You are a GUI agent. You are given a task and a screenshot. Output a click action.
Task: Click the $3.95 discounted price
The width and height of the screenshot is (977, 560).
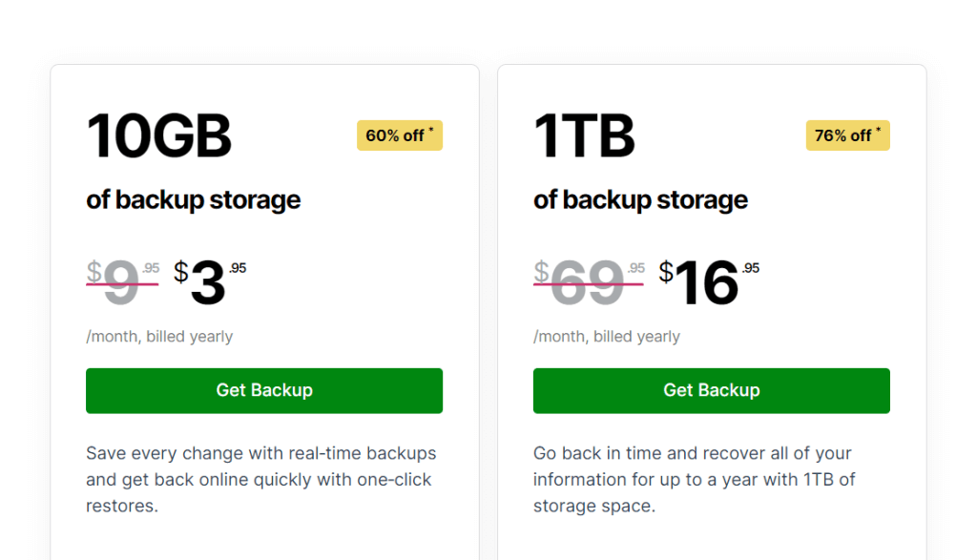pos(209,283)
